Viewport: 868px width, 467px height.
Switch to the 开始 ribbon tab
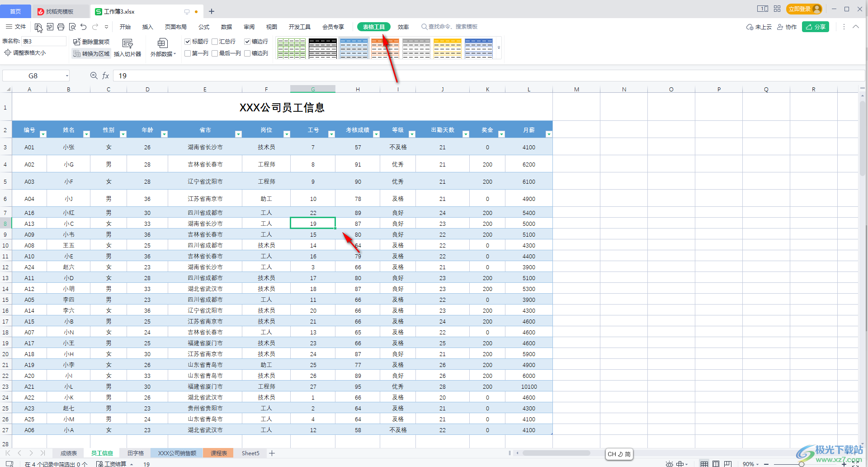(x=125, y=27)
